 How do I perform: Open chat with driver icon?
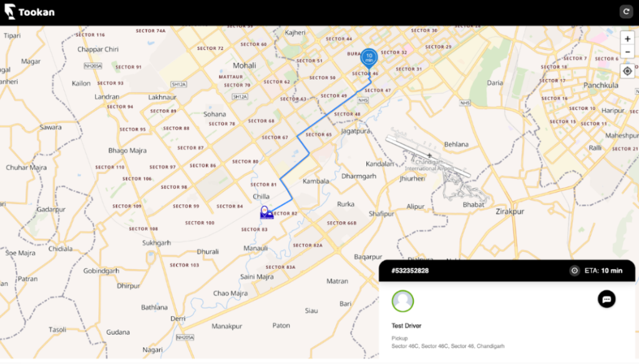coord(607,299)
